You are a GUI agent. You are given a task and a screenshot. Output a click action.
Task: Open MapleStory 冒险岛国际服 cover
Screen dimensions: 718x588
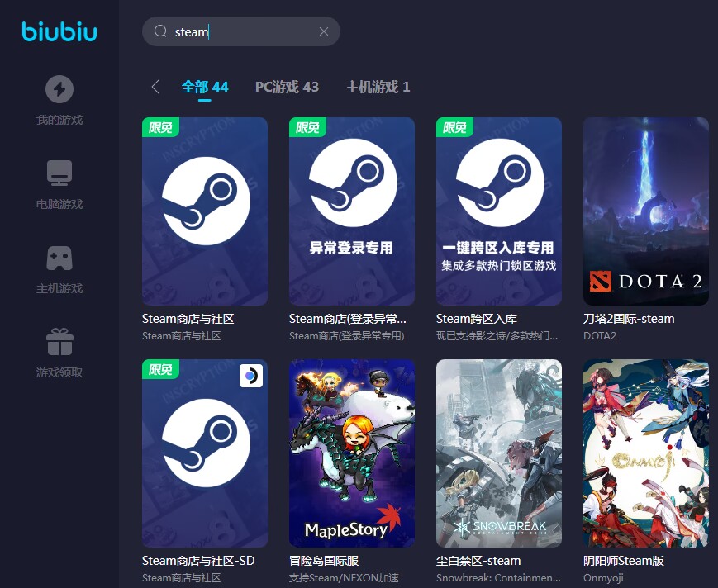pos(352,453)
